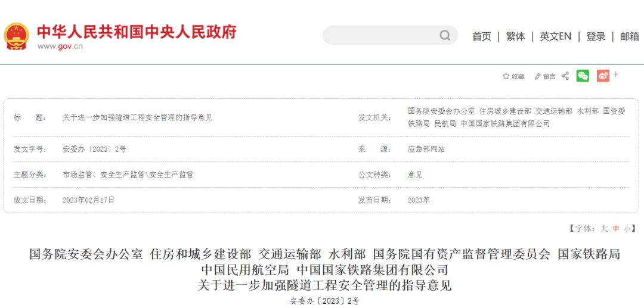Click the 中华人民共和国中央人民政府 site title

point(137,31)
